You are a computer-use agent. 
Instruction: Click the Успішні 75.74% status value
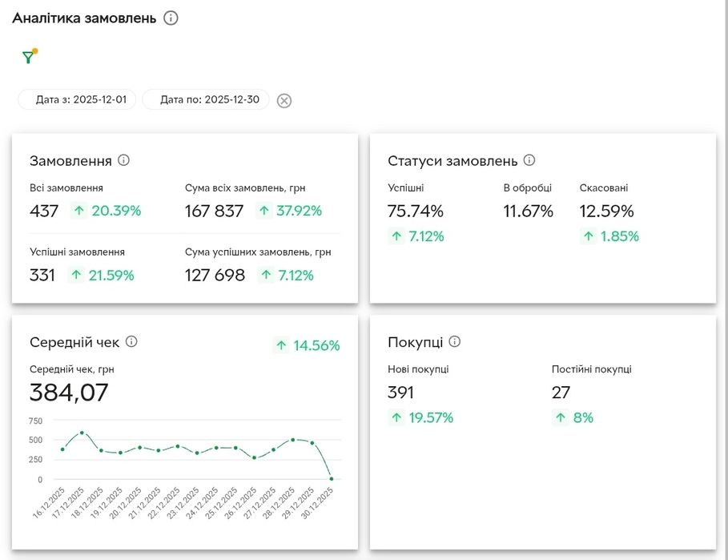pos(416,212)
